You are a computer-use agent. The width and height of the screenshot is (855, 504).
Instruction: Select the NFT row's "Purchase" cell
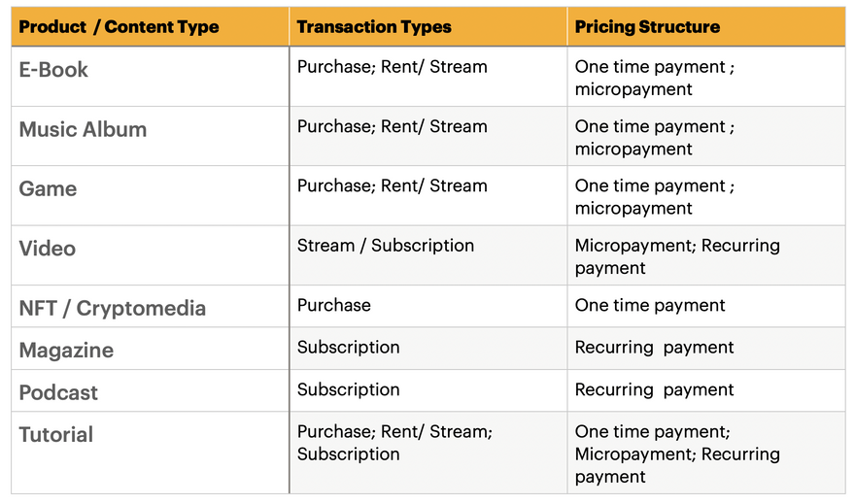334,305
